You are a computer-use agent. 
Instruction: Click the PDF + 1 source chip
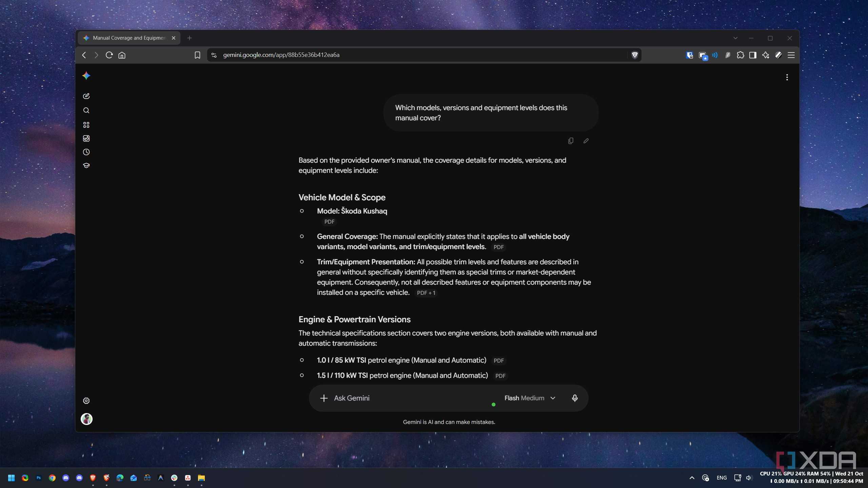(x=426, y=293)
